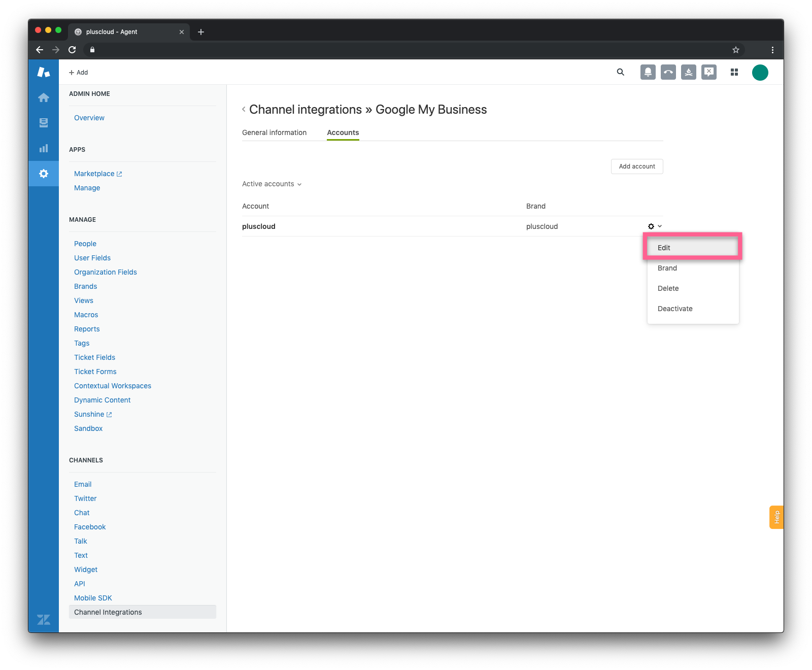Image resolution: width=812 pixels, height=670 pixels.
Task: Open the Admin gear icon in the sidebar
Action: [44, 174]
